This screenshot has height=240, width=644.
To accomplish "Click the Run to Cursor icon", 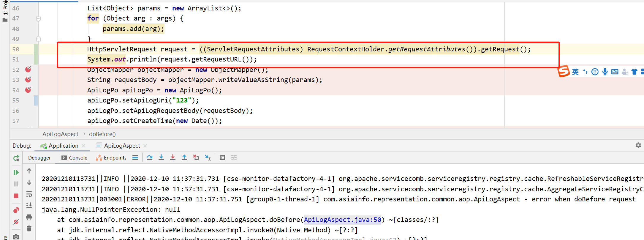I will pyautogui.click(x=208, y=158).
